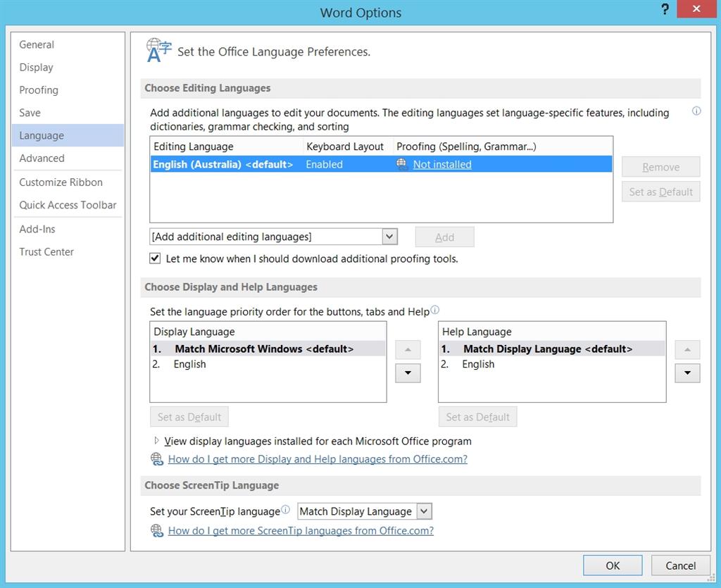The image size is (721, 588).
Task: Open How do I get more Display and Help languages link
Action: 318,459
